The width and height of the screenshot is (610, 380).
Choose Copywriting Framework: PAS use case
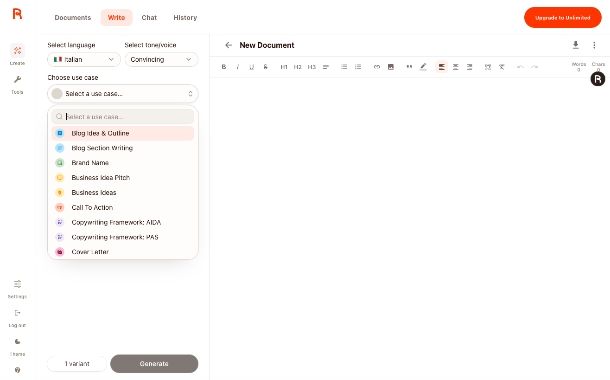pyautogui.click(x=123, y=237)
